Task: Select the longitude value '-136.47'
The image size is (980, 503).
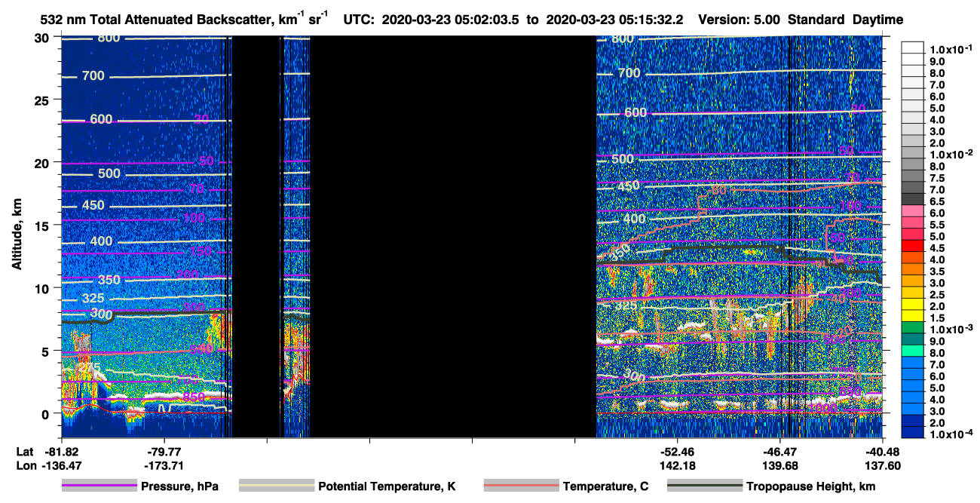Action: pyautogui.click(x=62, y=465)
